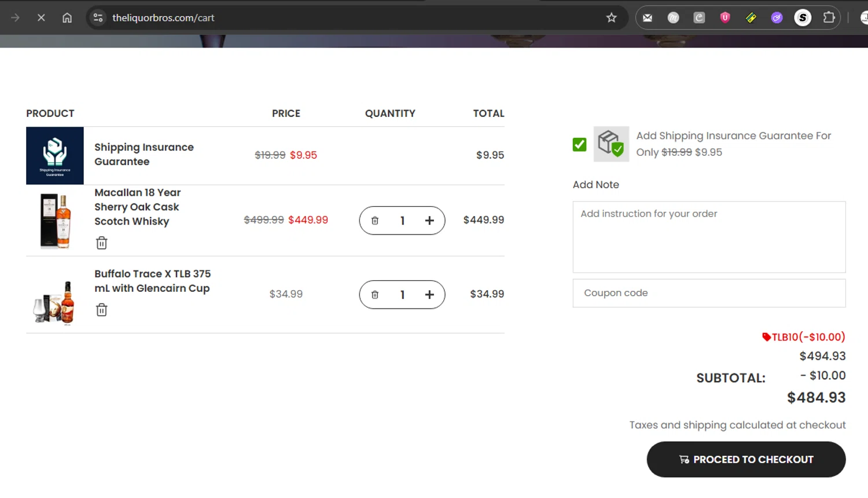The height and width of the screenshot is (498, 868).
Task: Open the browser extensions puzzle icon
Action: coord(829,18)
